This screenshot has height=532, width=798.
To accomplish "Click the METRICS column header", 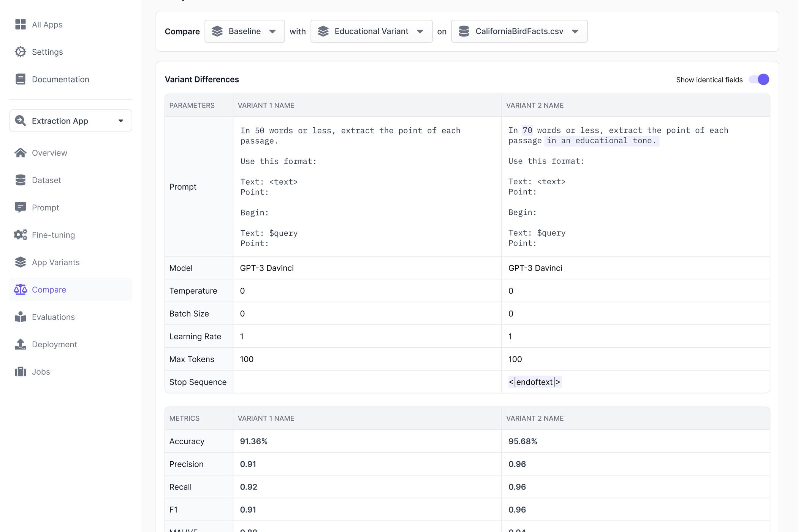I will pos(184,418).
